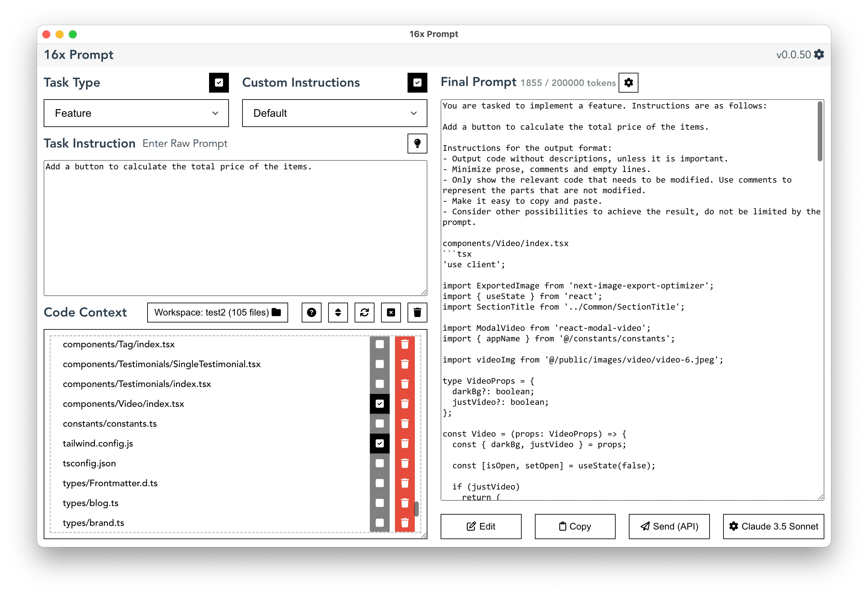Click the v0.0.50 version label

click(793, 55)
